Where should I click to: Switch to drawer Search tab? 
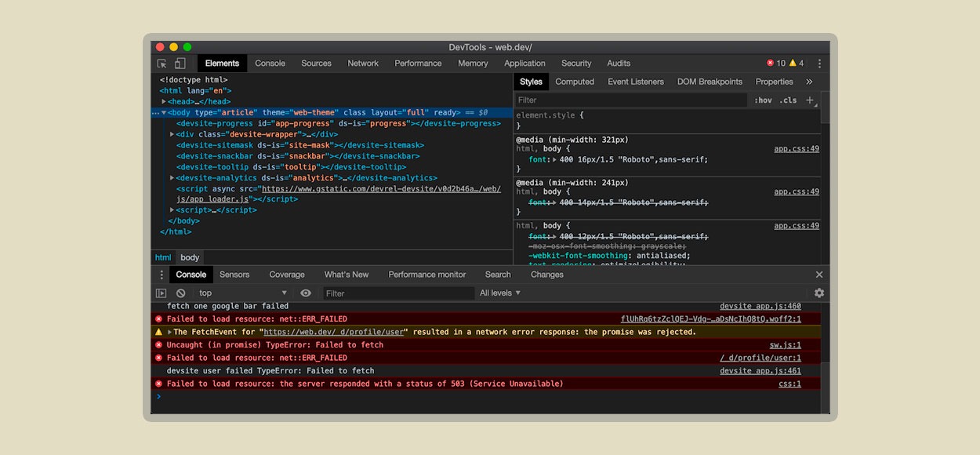498,275
